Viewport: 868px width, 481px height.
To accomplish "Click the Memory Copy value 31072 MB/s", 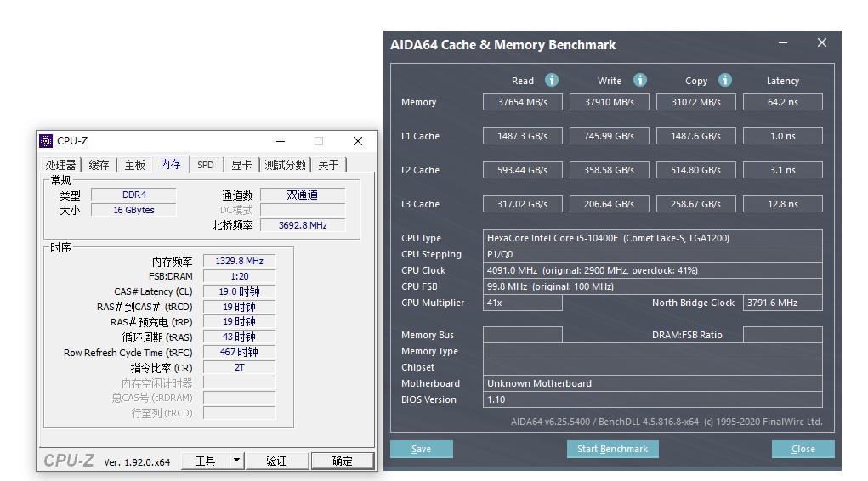I will [x=695, y=102].
